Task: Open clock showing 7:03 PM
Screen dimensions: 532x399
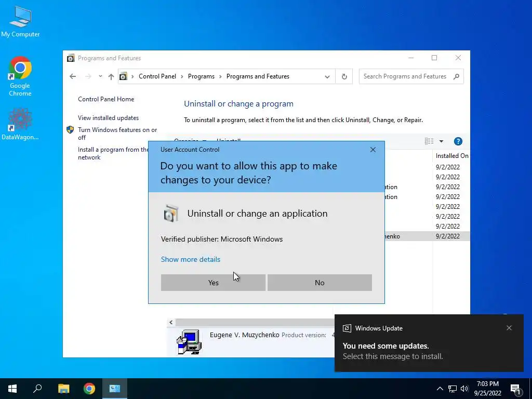Action: click(487, 389)
